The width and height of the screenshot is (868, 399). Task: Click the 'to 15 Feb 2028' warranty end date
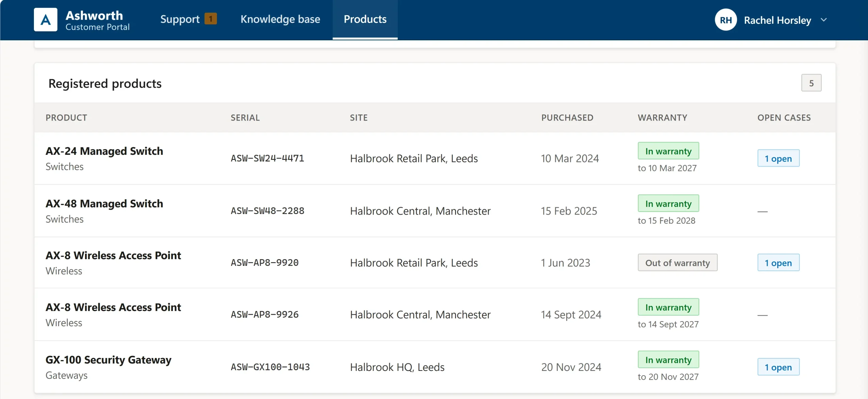click(666, 220)
